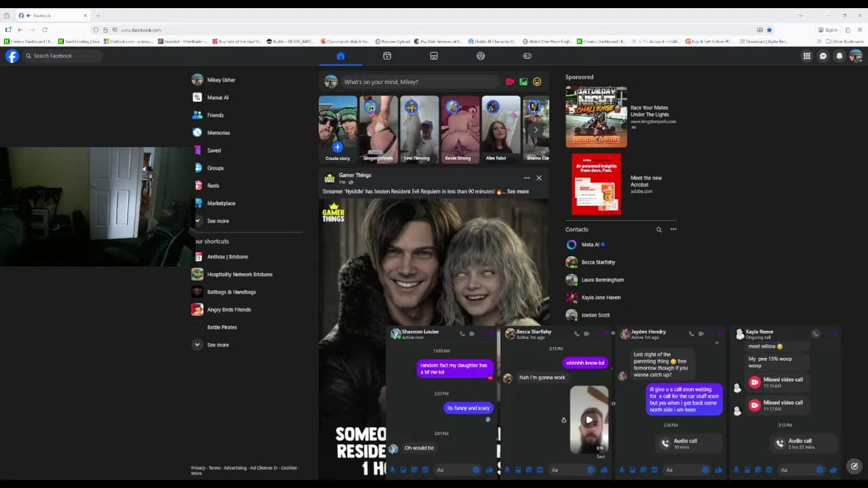Image resolution: width=868 pixels, height=488 pixels.
Task: Open the Reels video tab in top navigation
Action: [387, 56]
